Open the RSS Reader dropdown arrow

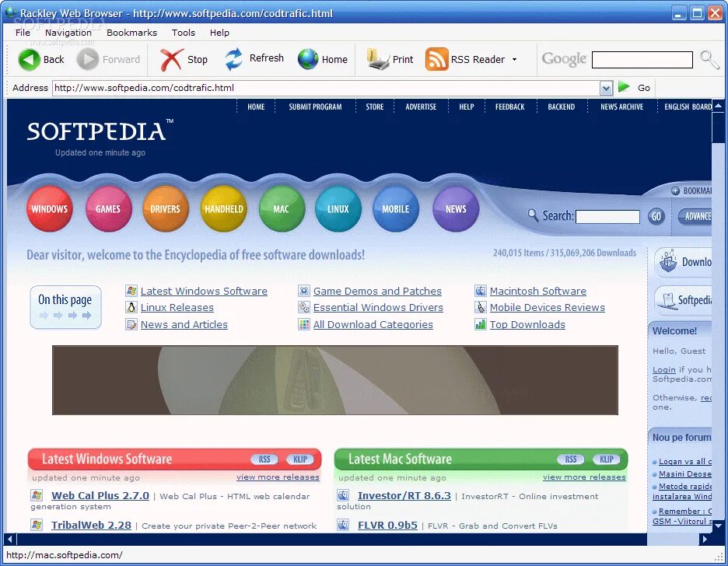pyautogui.click(x=514, y=59)
